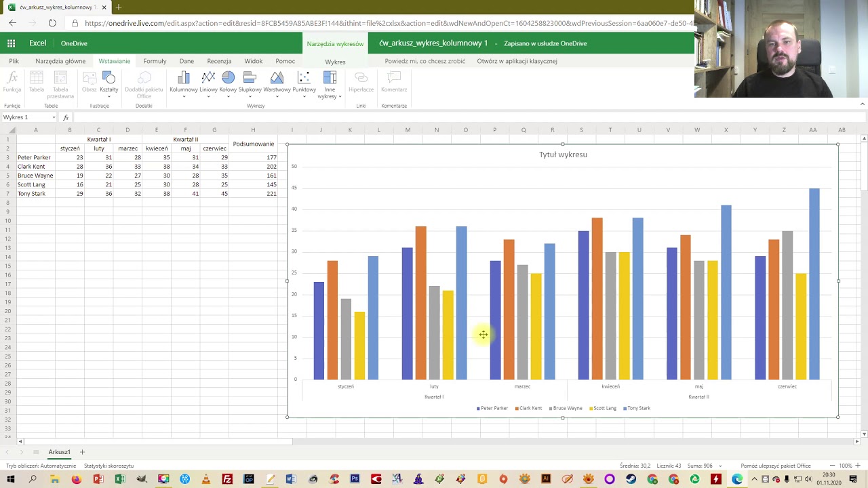Open the Wykres chart tools tab
This screenshot has height=488, width=868.
[335, 62]
